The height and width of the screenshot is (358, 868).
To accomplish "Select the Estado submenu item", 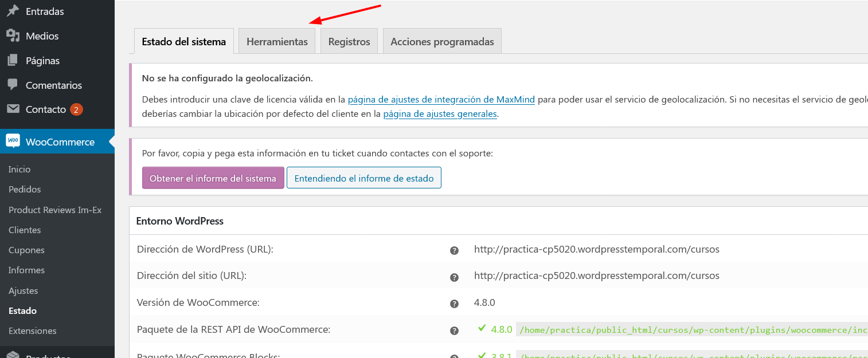I will [x=22, y=311].
